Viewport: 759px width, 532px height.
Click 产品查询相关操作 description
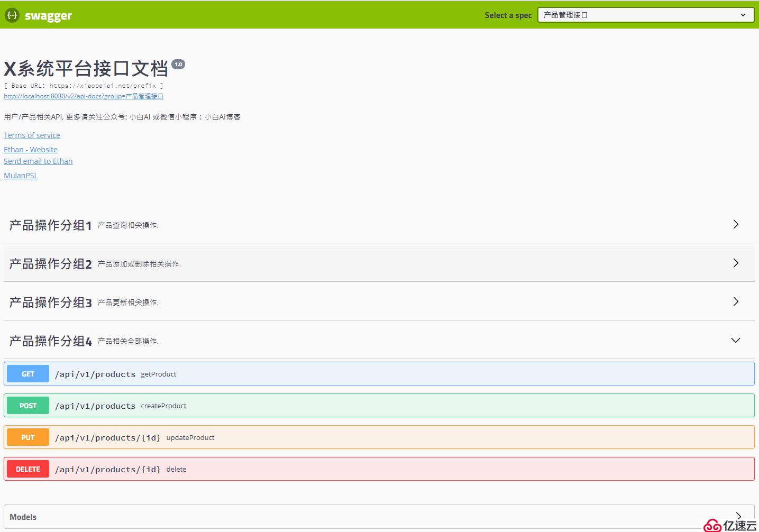coord(128,225)
